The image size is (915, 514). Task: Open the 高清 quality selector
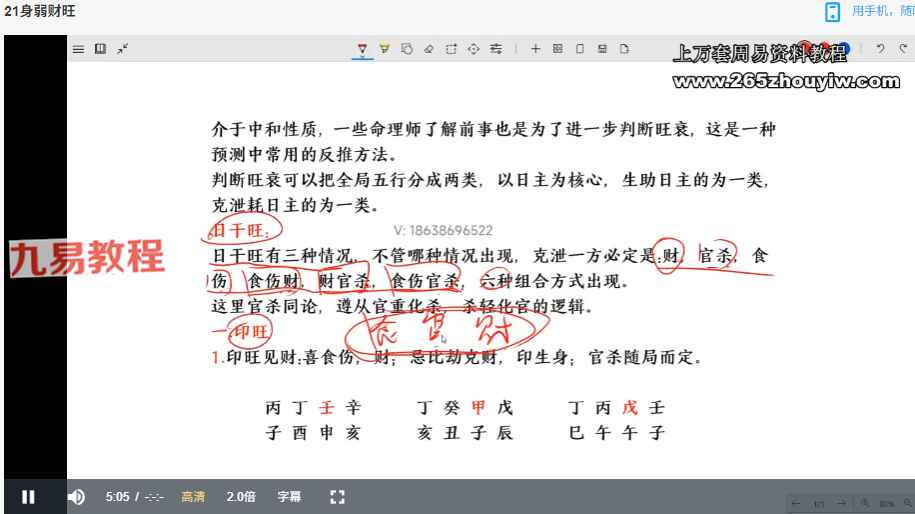point(193,496)
